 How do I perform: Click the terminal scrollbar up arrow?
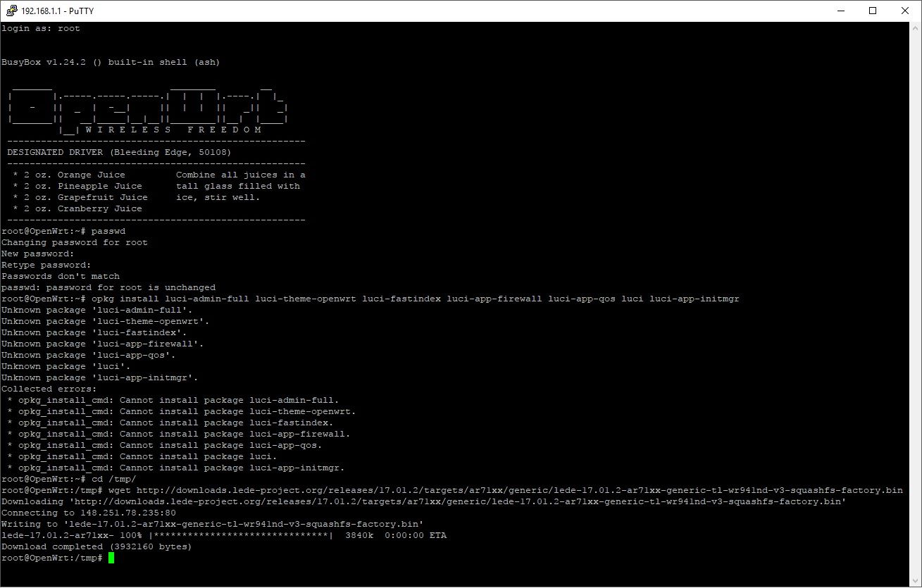click(915, 28)
